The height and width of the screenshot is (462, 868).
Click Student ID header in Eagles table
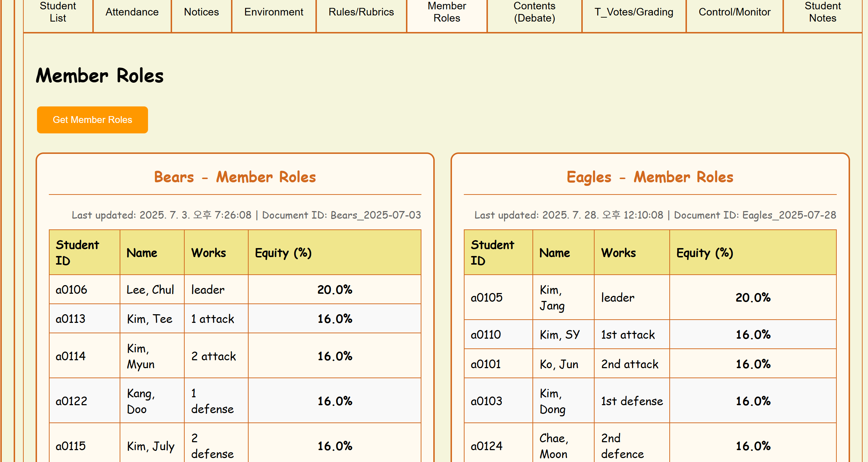pyautogui.click(x=492, y=253)
